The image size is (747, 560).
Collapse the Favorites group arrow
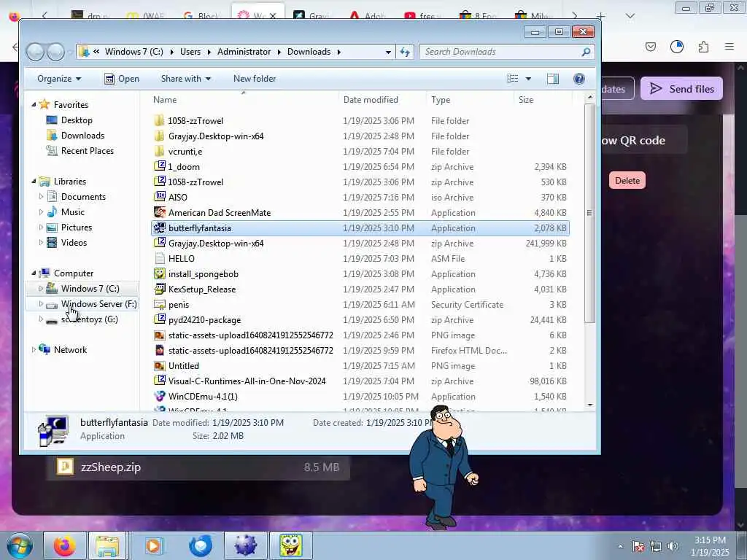tap(34, 105)
